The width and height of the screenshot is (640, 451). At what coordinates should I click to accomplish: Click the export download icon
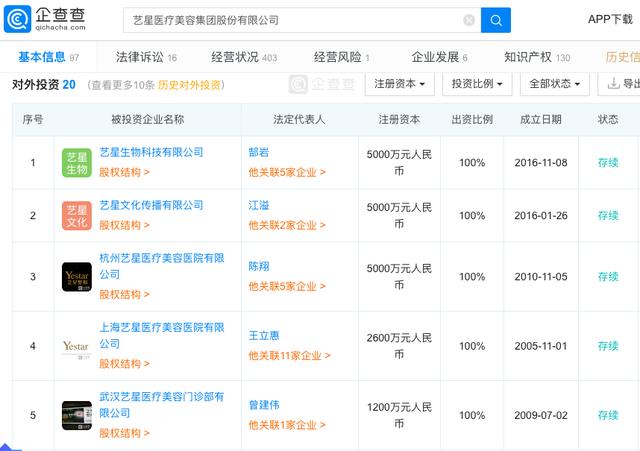[613, 84]
